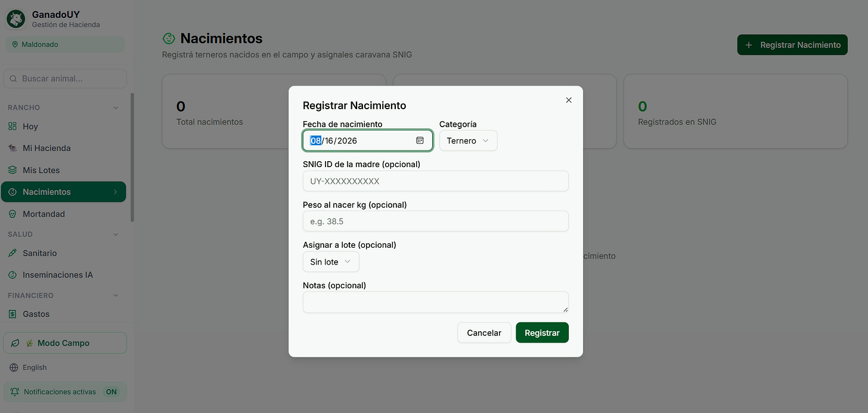Click the search magnifier icon in sidebar
868x413 pixels.
tap(13, 79)
